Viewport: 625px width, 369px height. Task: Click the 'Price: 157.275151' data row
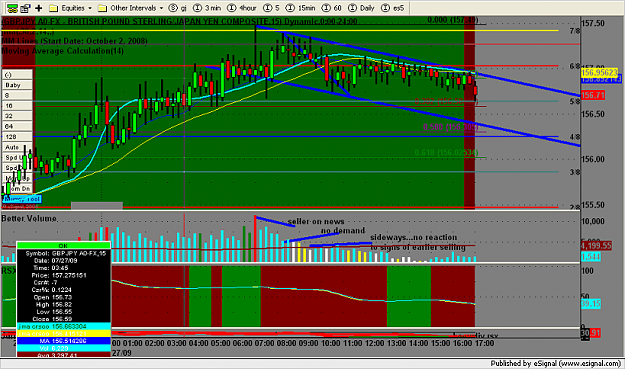tap(63, 275)
